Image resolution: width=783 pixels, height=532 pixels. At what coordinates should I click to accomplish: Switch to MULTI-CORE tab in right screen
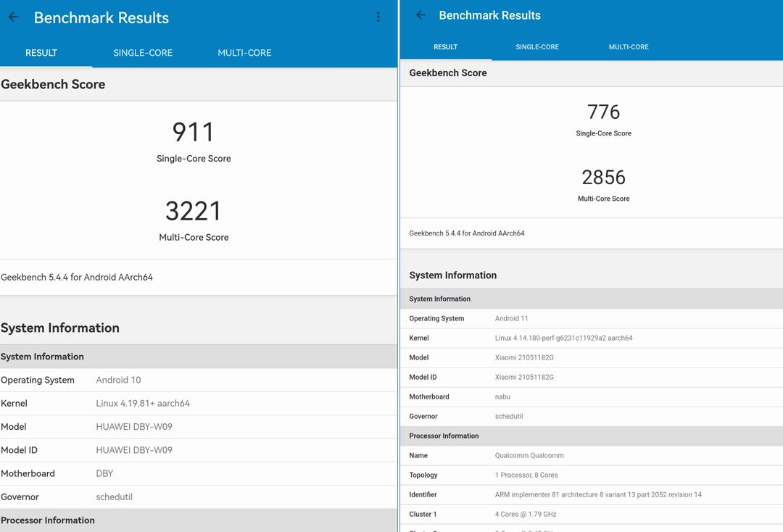point(629,47)
